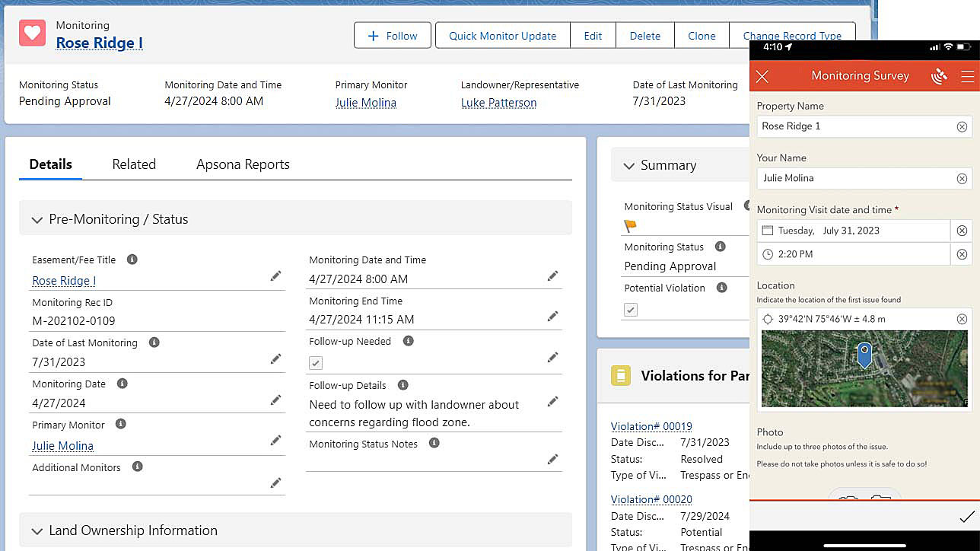
Task: Click the info icon next to Monitoring Rec ID's Date of Last Monitoring
Action: 154,342
